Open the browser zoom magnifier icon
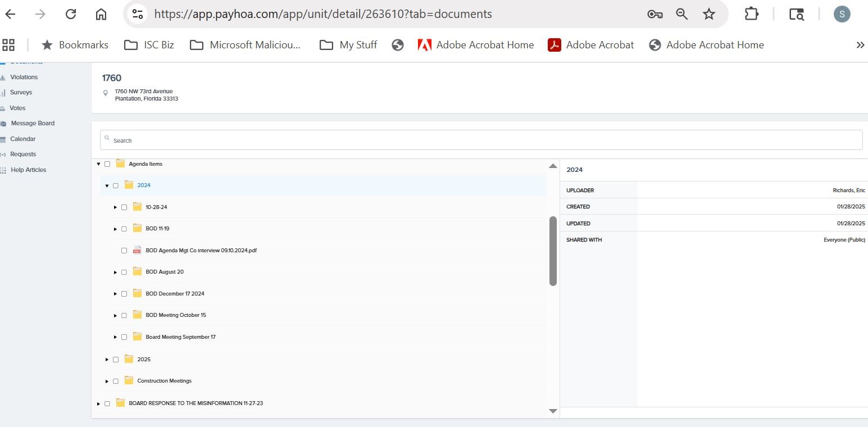Screen dimensions: 868x427 click(x=681, y=14)
